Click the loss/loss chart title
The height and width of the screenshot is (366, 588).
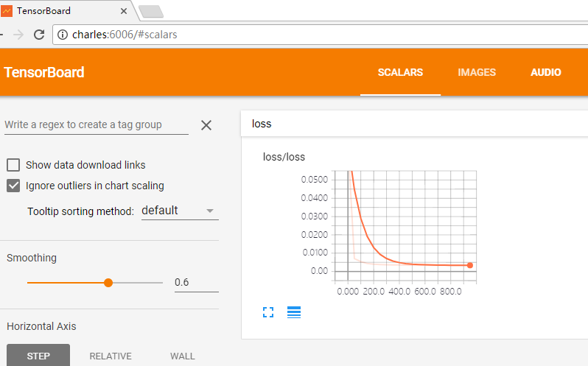pyautogui.click(x=284, y=157)
